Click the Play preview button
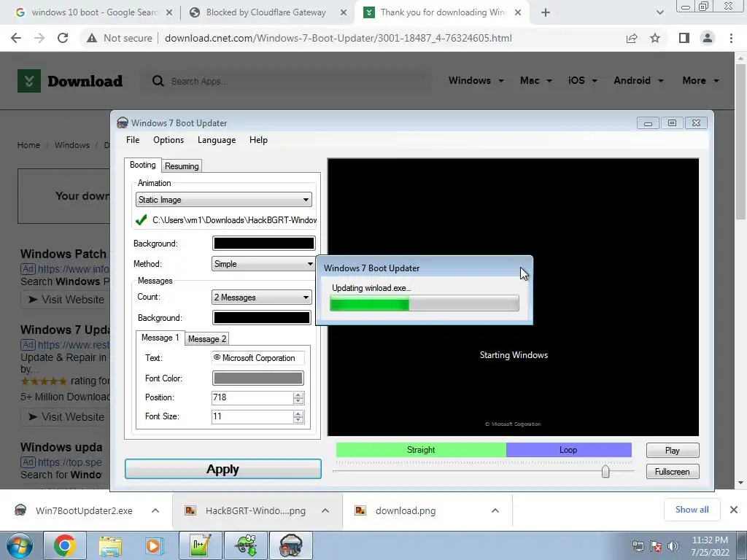 click(672, 450)
